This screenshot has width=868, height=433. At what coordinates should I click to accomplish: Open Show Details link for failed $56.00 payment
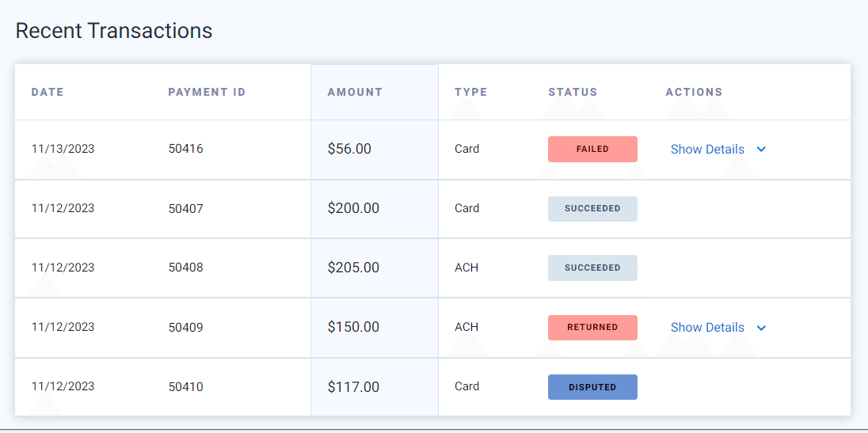pyautogui.click(x=707, y=150)
